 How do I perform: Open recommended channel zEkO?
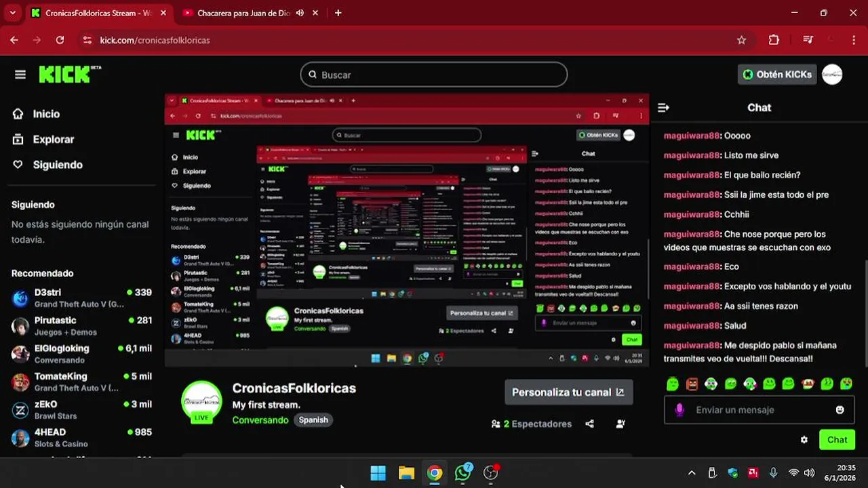tap(81, 409)
